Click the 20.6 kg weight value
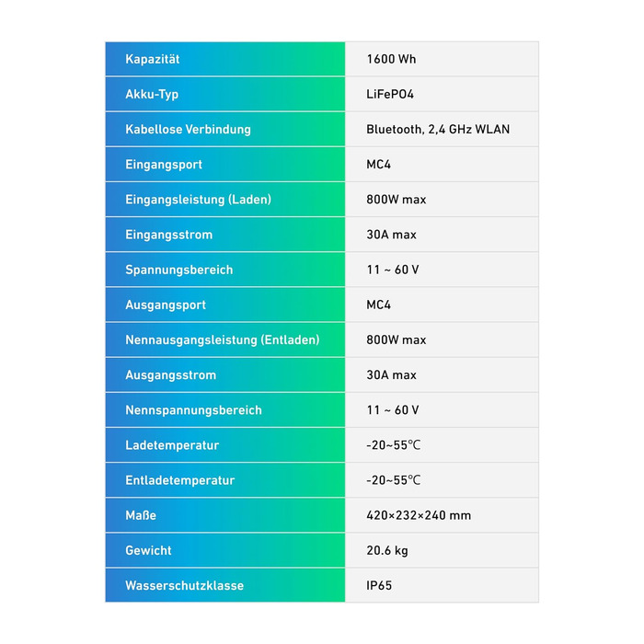This screenshot has width=644, height=644. coord(386,550)
